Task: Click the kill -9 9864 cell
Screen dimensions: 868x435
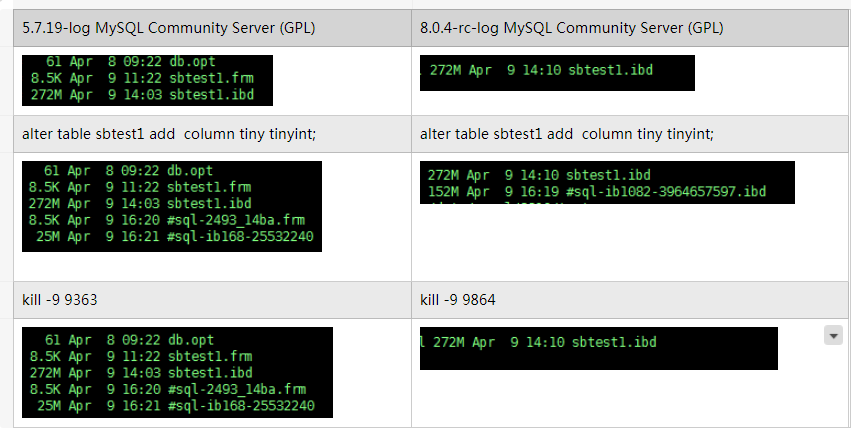Action: (458, 299)
